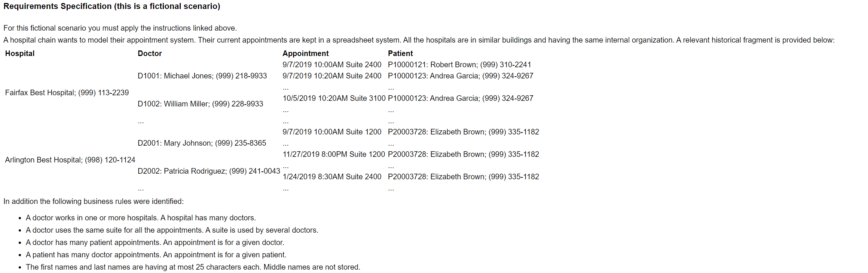Click the sentence mentioning instructions linked above
The height and width of the screenshot is (273, 868).
(x=120, y=28)
